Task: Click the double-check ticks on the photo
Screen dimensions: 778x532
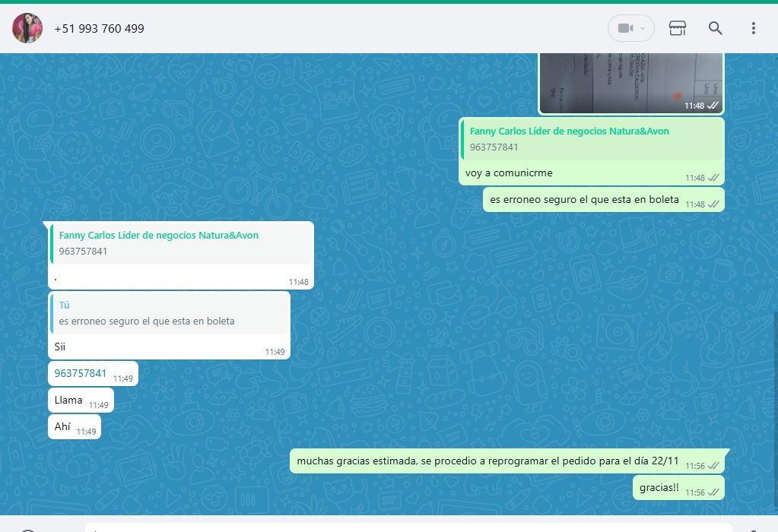Action: [x=713, y=106]
